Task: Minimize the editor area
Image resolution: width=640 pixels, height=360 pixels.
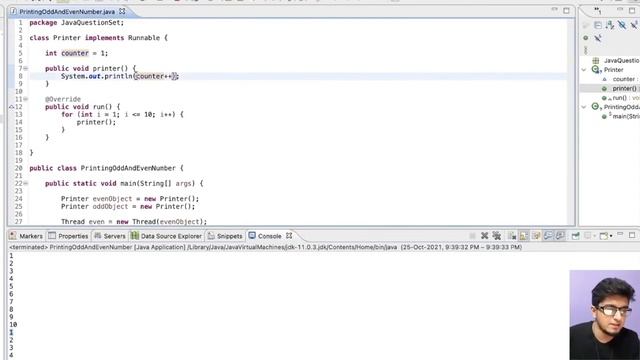Action: pos(554,10)
